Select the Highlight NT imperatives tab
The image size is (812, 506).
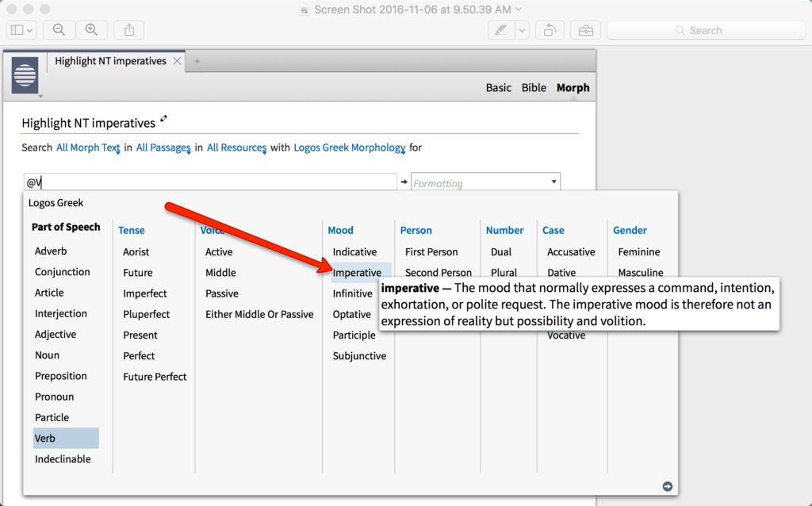[x=110, y=61]
